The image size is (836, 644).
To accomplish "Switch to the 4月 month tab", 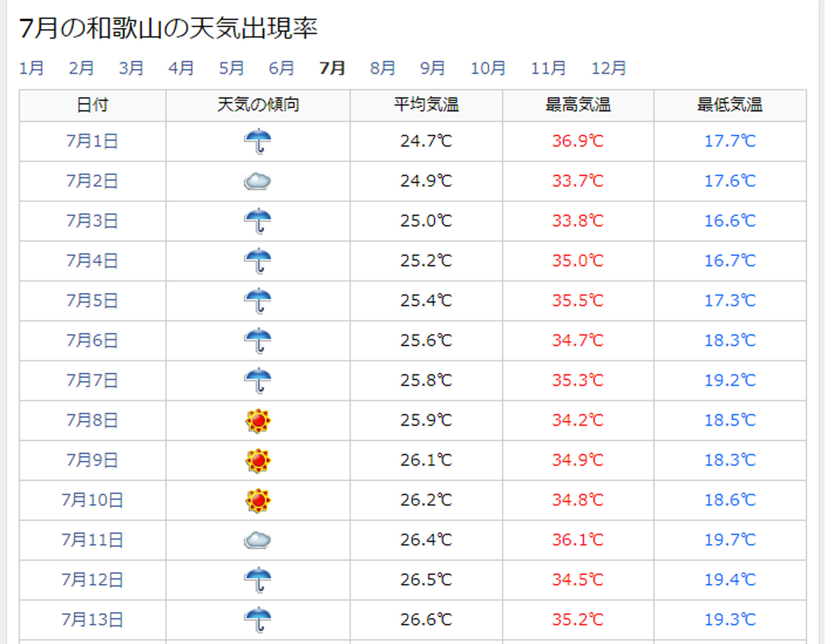I will click(x=181, y=68).
